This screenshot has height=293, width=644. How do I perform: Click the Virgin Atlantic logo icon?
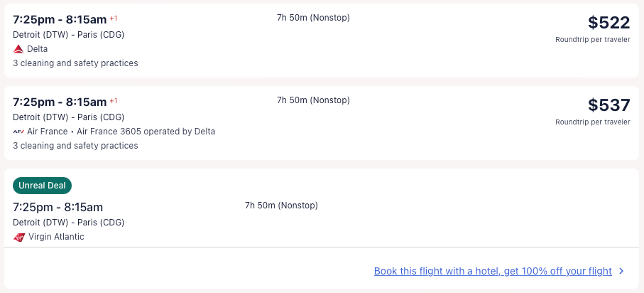pyautogui.click(x=19, y=237)
